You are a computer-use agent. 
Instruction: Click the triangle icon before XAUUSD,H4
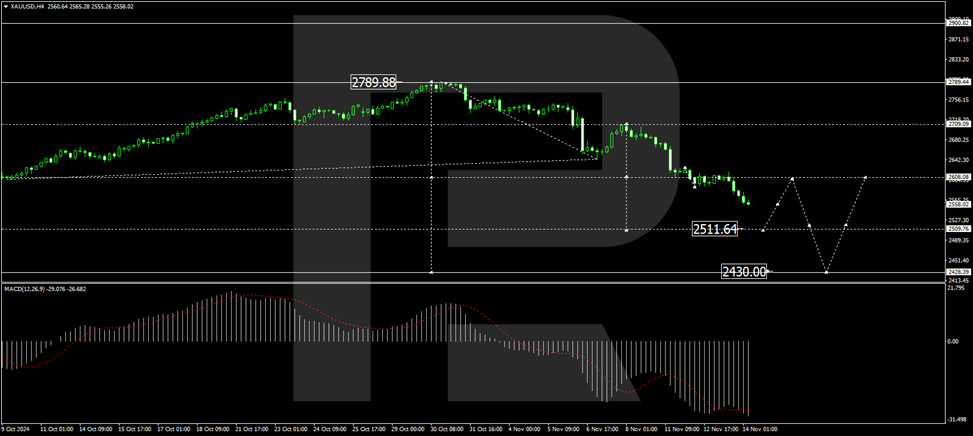pos(6,6)
